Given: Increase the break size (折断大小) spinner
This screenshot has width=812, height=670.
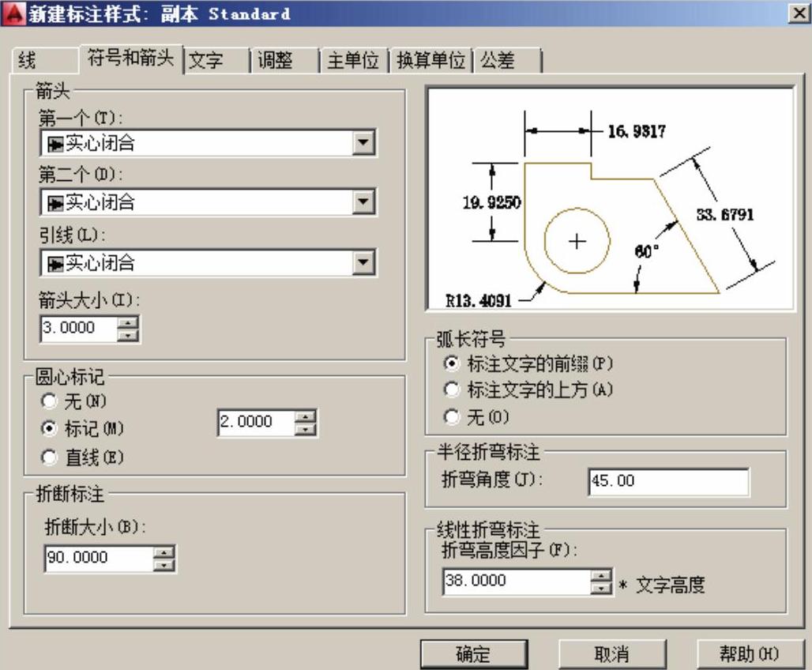Looking at the screenshot, I should point(164,552).
